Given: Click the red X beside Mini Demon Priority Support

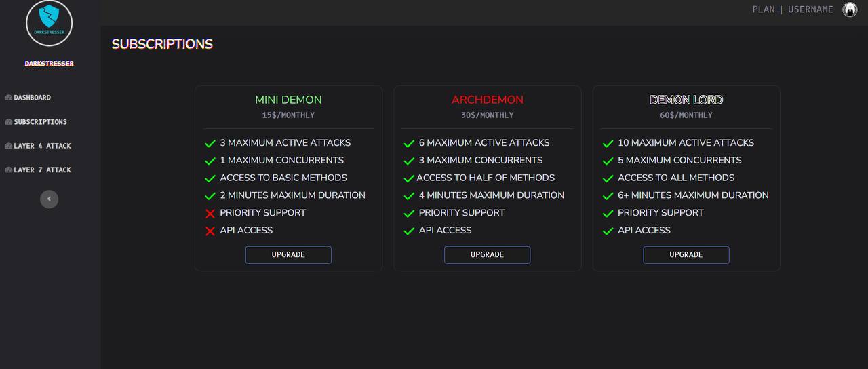Looking at the screenshot, I should point(210,214).
